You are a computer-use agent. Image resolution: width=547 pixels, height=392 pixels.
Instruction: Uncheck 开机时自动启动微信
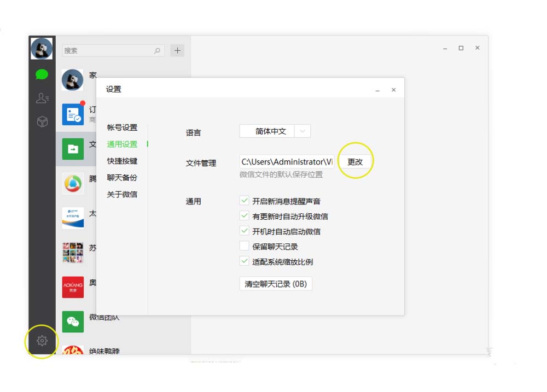(245, 231)
